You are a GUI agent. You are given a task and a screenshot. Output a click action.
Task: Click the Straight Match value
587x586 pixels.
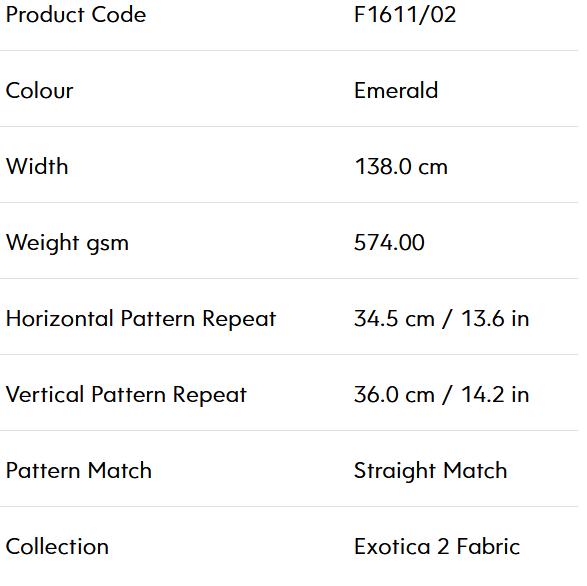pyautogui.click(x=431, y=471)
